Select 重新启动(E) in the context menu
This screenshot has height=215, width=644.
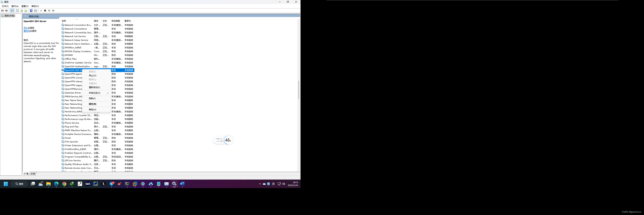coord(94,87)
